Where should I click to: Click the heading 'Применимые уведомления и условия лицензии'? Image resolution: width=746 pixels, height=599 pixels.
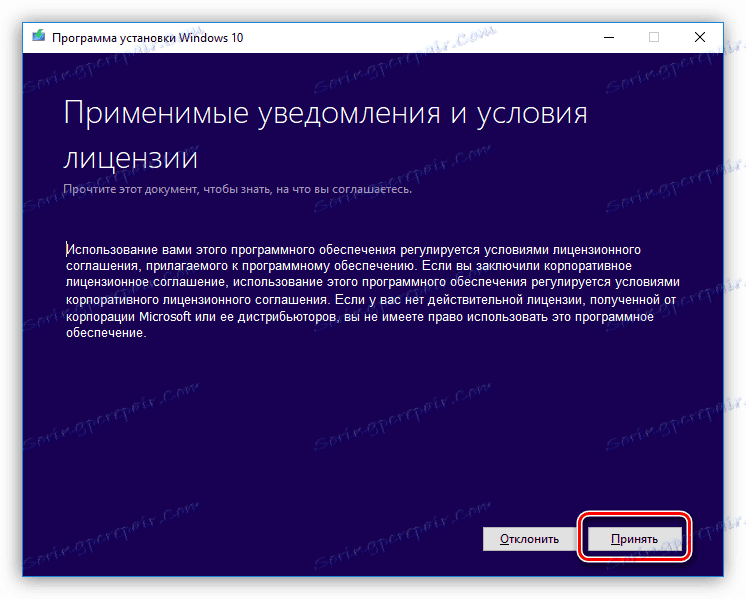pos(325,135)
